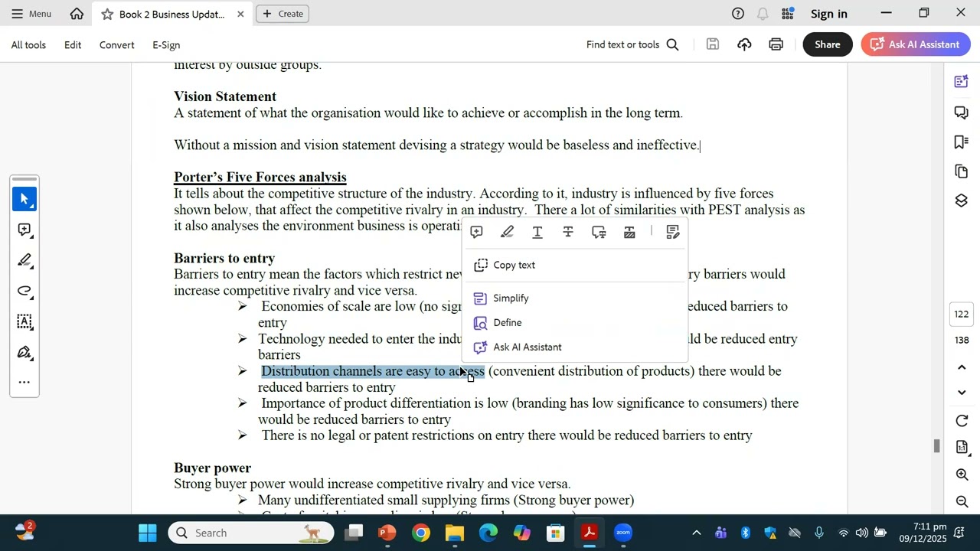
Task: Star the Book 2 Business Update document
Action: (x=107, y=14)
